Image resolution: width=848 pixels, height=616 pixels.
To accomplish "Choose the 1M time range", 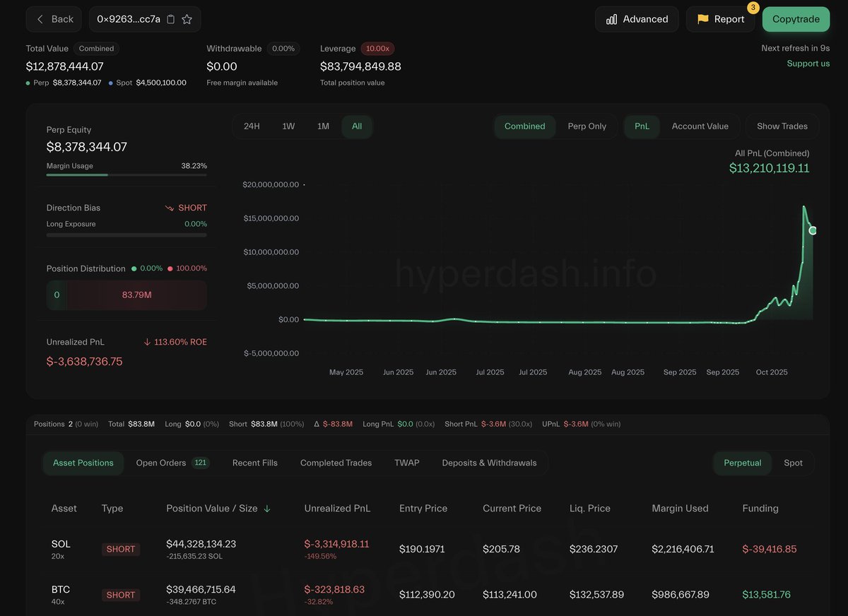I will [323, 126].
